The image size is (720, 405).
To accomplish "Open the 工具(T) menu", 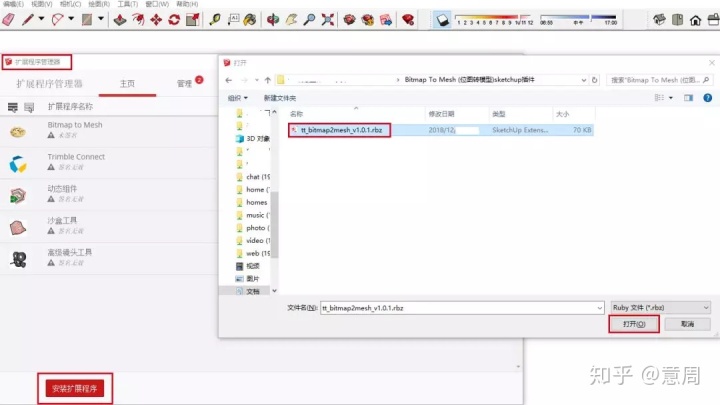I will click(x=128, y=4).
